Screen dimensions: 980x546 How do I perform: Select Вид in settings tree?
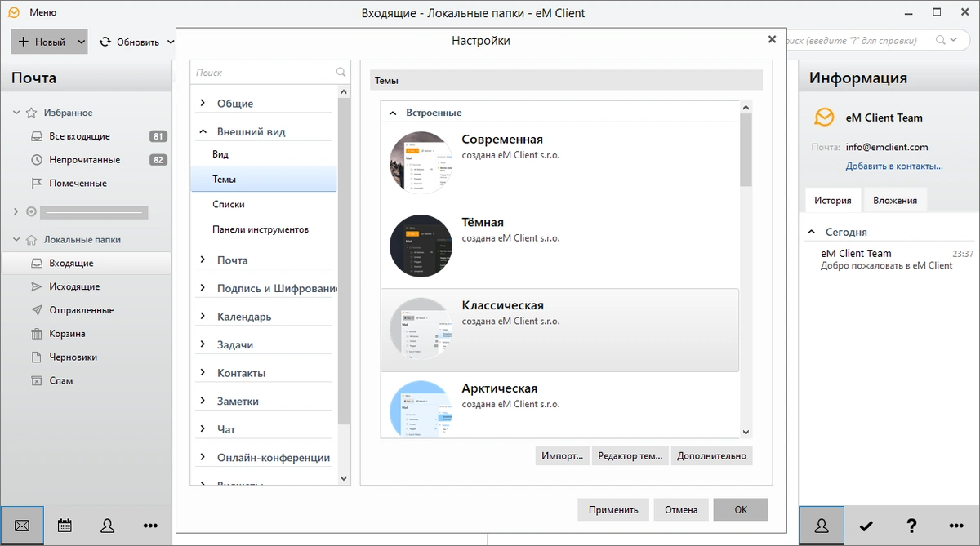pyautogui.click(x=220, y=154)
